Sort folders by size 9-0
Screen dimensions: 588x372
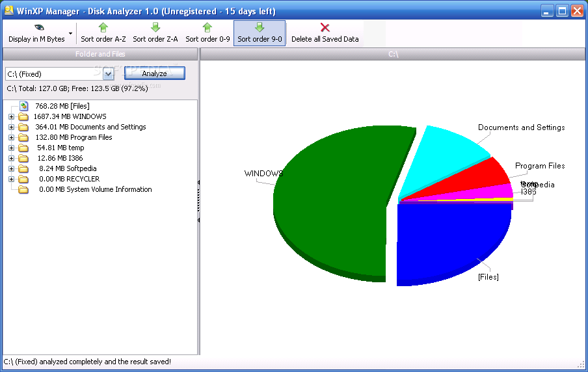tap(260, 33)
